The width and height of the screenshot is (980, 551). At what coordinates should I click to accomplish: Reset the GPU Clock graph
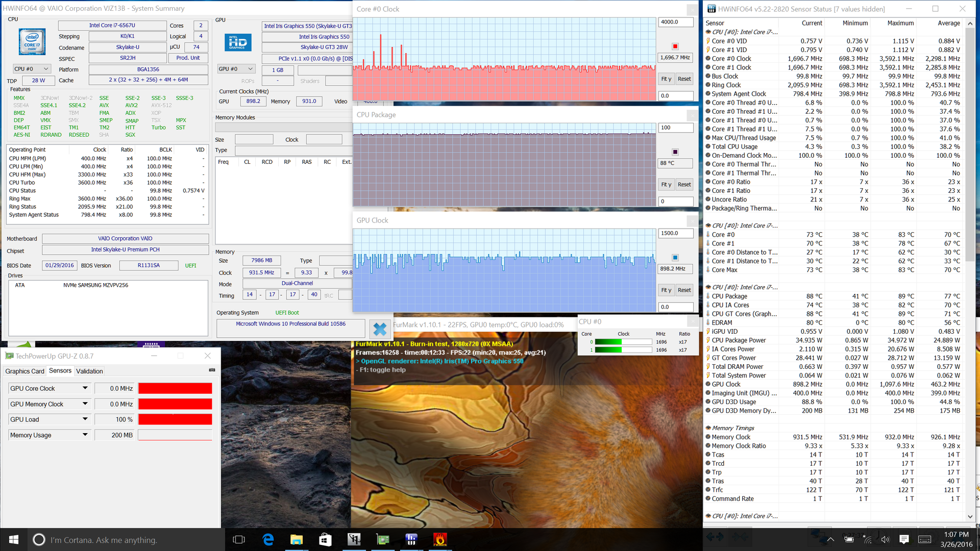[x=684, y=290]
